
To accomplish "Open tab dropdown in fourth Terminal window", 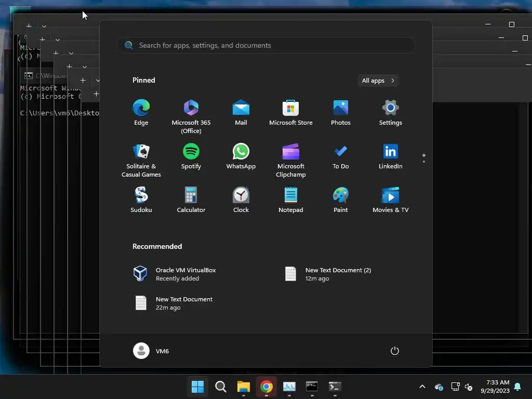I will coord(85,67).
